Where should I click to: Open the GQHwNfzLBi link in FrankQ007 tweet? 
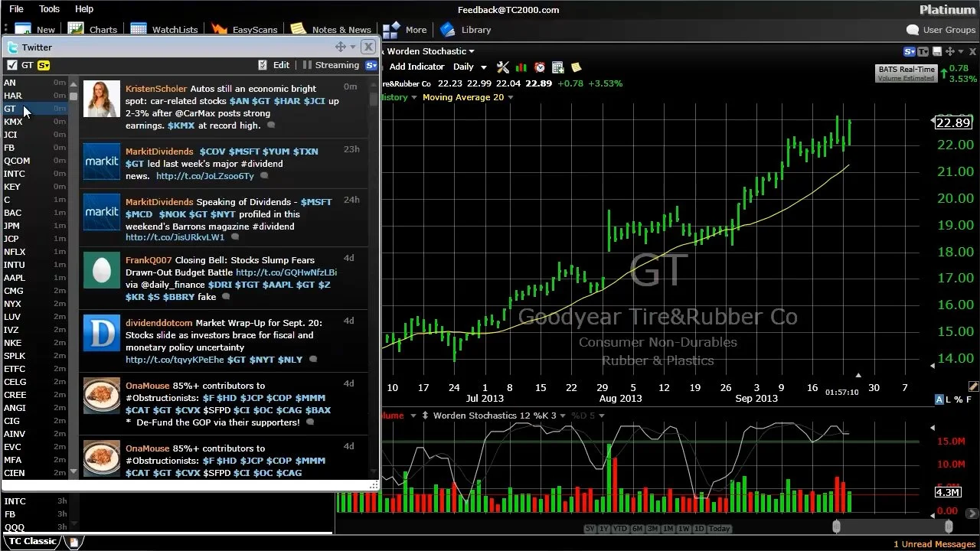(x=286, y=272)
